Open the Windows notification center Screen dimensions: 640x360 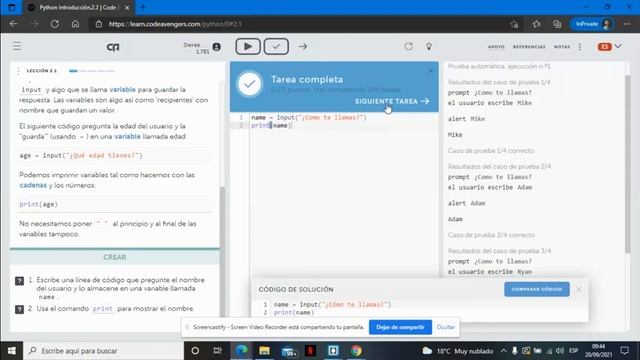[x=624, y=351]
